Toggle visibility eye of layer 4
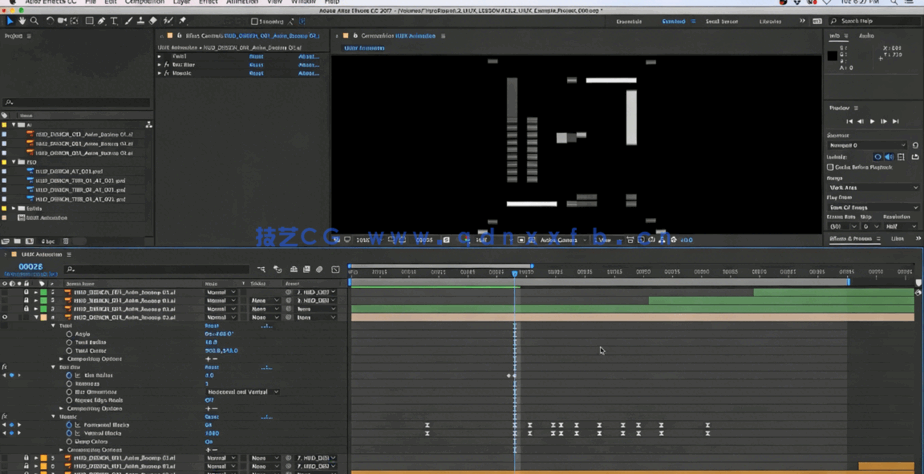 tap(5, 317)
